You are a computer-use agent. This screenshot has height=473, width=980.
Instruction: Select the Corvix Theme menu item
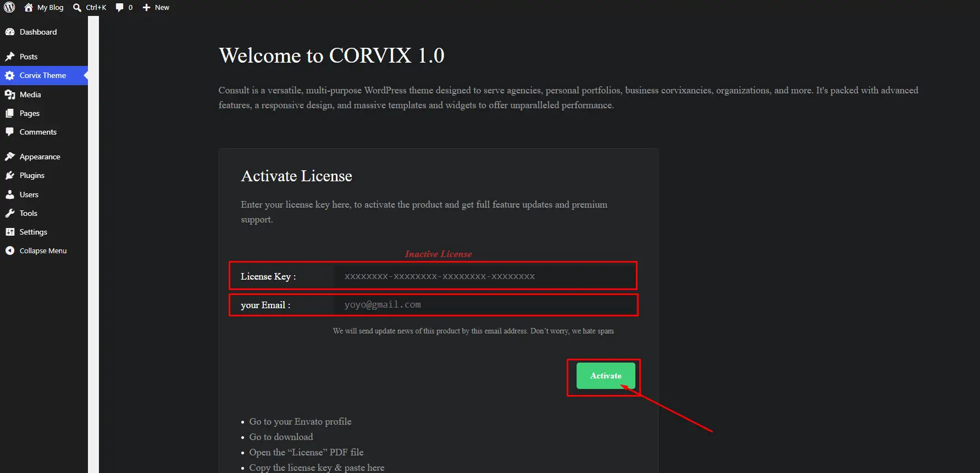pos(44,75)
